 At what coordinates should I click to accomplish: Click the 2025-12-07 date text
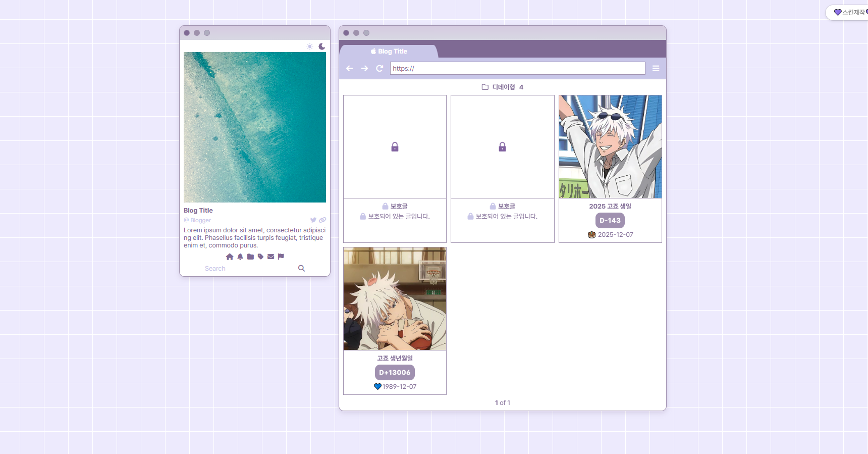click(x=615, y=235)
